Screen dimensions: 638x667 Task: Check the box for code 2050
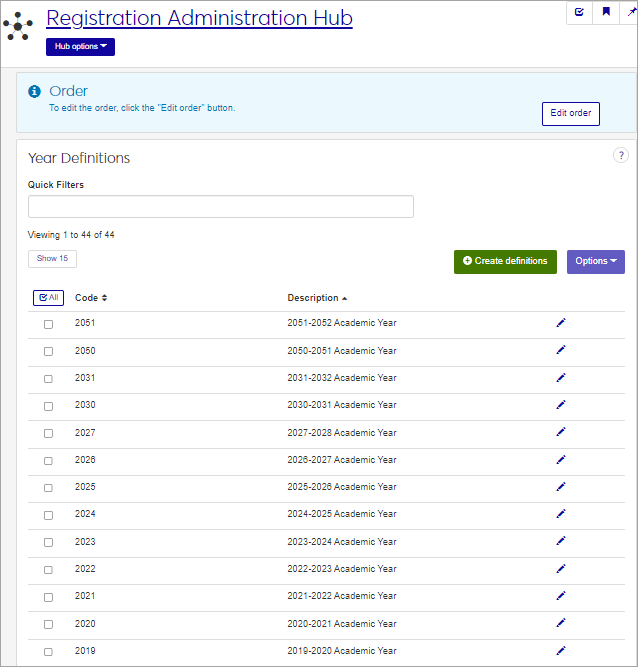pyautogui.click(x=48, y=351)
